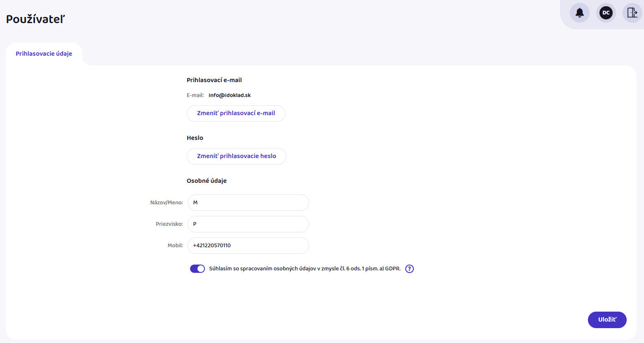Click Zmeniť prihlasovací e-mail button
Screen dimensions: 644x343
click(x=236, y=114)
